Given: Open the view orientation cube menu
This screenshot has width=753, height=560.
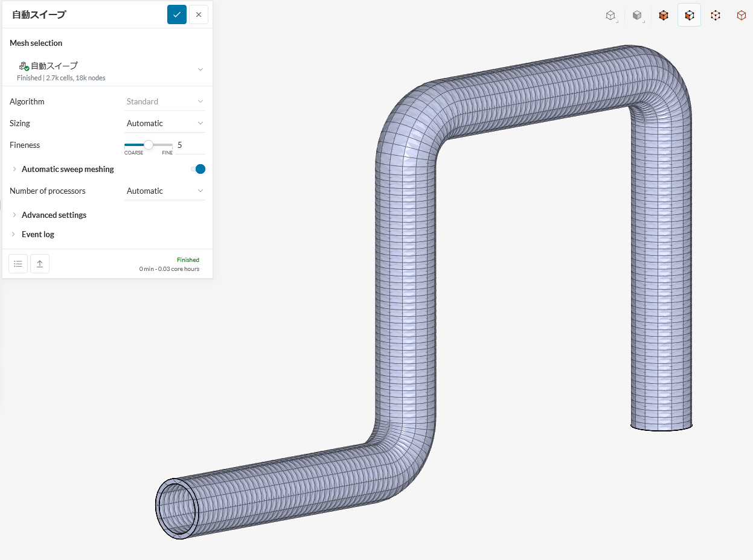Looking at the screenshot, I should point(610,16).
